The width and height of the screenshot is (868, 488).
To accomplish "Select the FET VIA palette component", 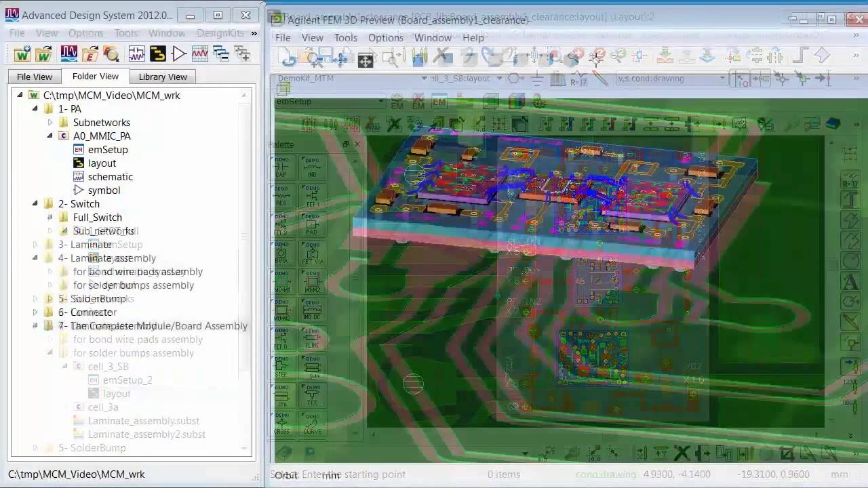I will tap(312, 254).
